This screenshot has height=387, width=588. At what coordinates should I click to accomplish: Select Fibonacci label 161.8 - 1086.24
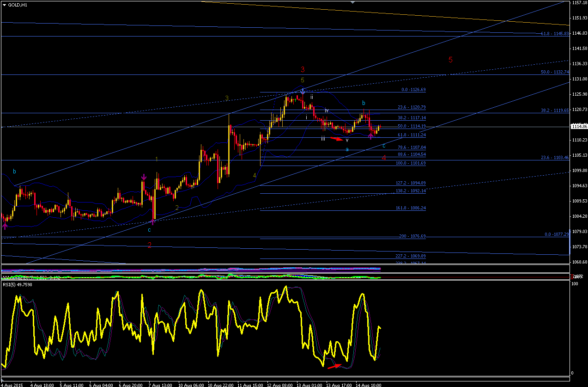tap(411, 208)
